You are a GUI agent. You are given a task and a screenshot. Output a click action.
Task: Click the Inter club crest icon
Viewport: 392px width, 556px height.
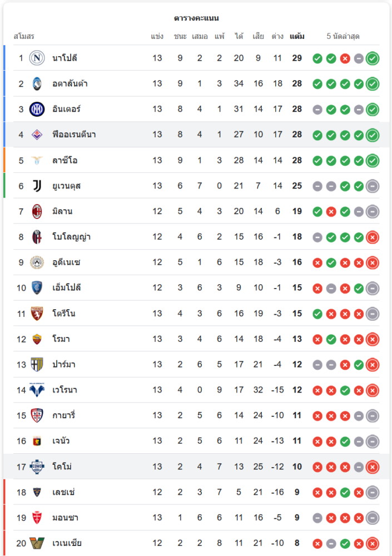pos(37,109)
